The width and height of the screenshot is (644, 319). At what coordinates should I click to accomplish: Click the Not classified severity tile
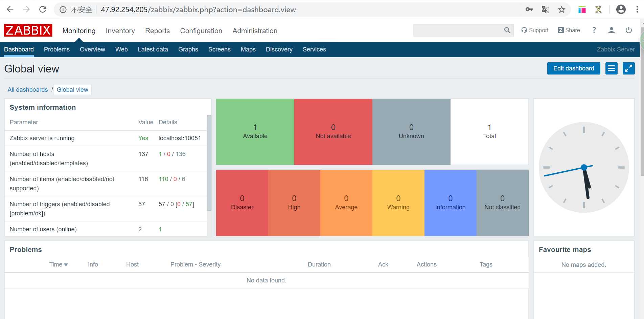point(503,203)
